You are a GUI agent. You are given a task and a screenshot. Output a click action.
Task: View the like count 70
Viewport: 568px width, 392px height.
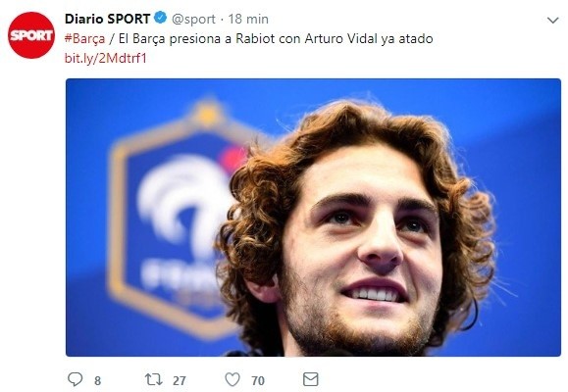pos(258,380)
